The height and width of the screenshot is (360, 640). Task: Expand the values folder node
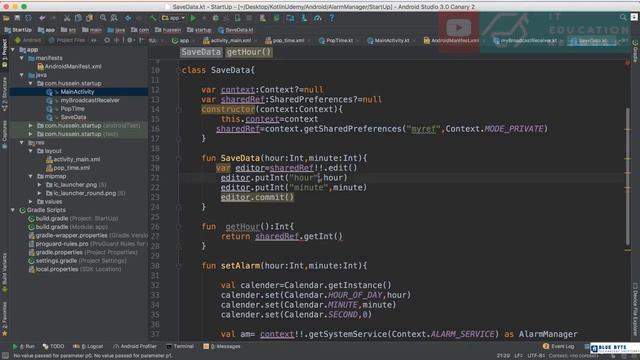(x=30, y=202)
